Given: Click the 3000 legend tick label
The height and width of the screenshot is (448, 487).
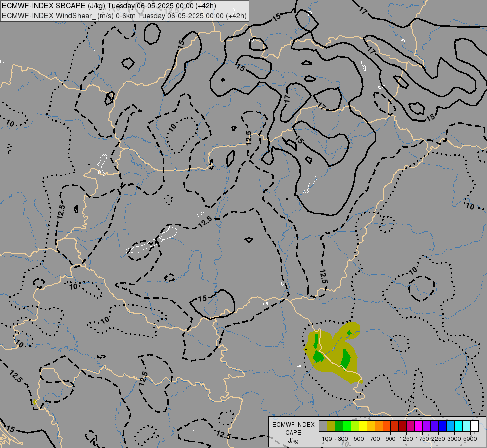Looking at the screenshot, I should pos(454,439).
